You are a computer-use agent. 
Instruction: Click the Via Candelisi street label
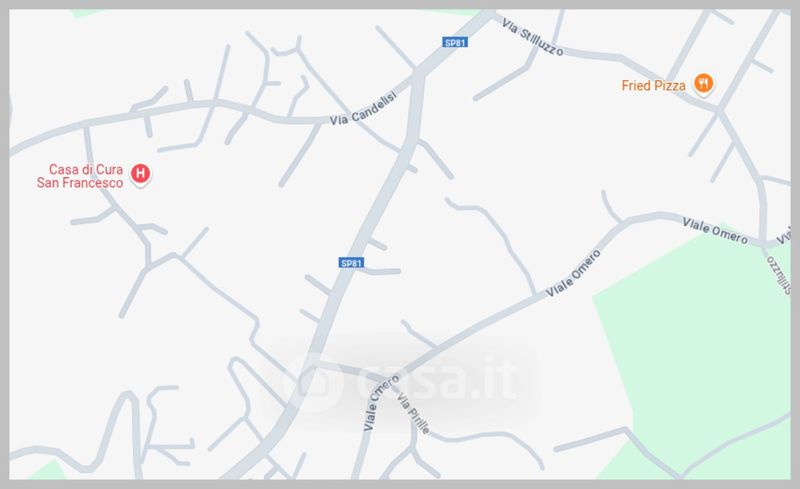[363, 108]
